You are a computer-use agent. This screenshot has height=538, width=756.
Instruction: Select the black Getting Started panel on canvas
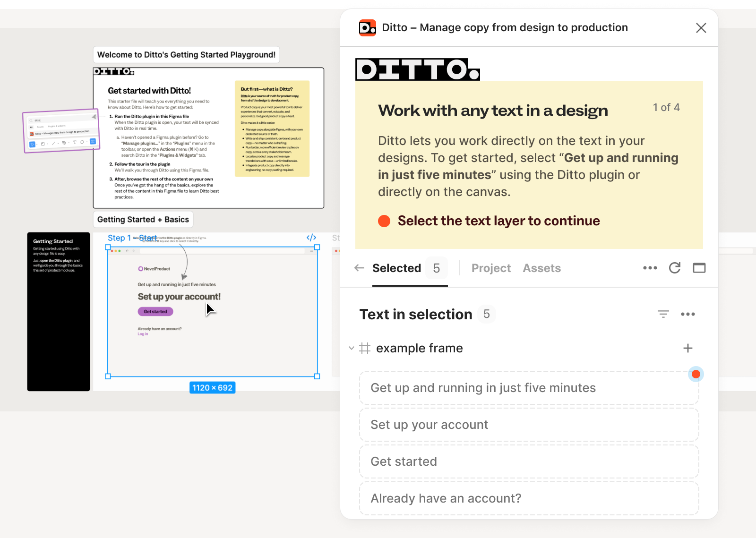59,312
